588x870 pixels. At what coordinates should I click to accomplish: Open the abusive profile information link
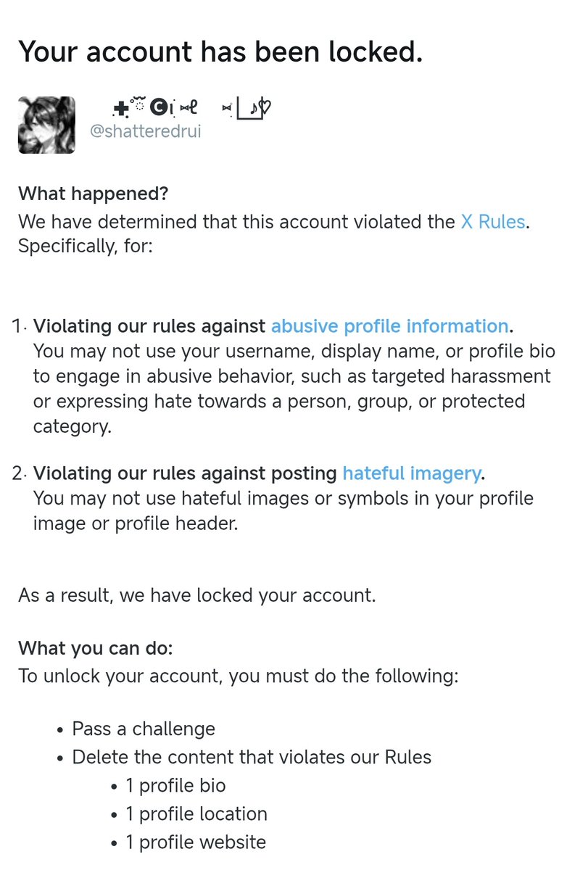point(389,326)
